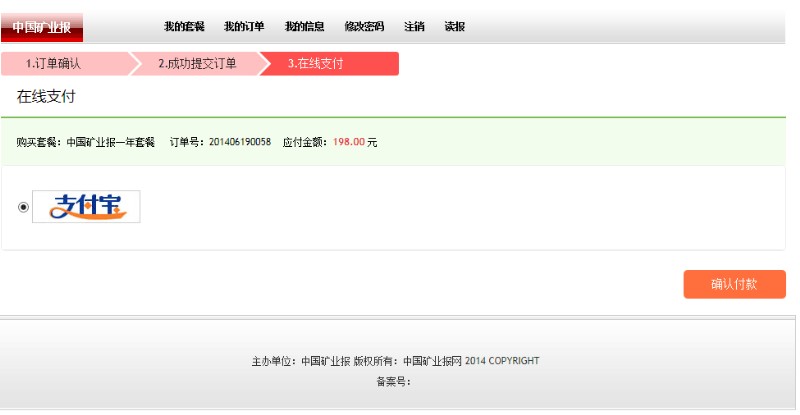
Task: Click the 备案号 footer text
Action: pos(393,381)
